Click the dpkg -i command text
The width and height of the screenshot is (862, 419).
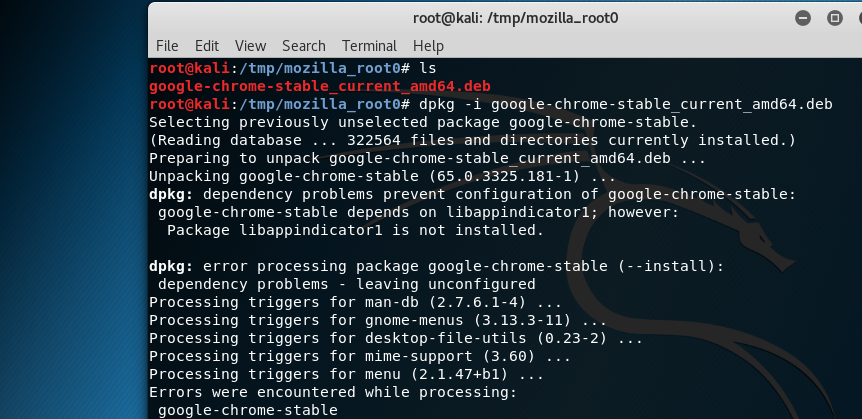click(626, 104)
